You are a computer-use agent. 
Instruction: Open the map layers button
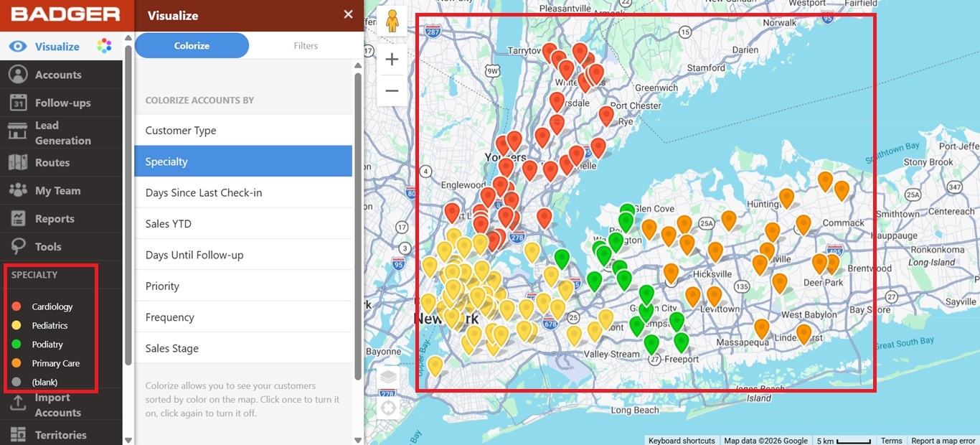[x=388, y=376]
